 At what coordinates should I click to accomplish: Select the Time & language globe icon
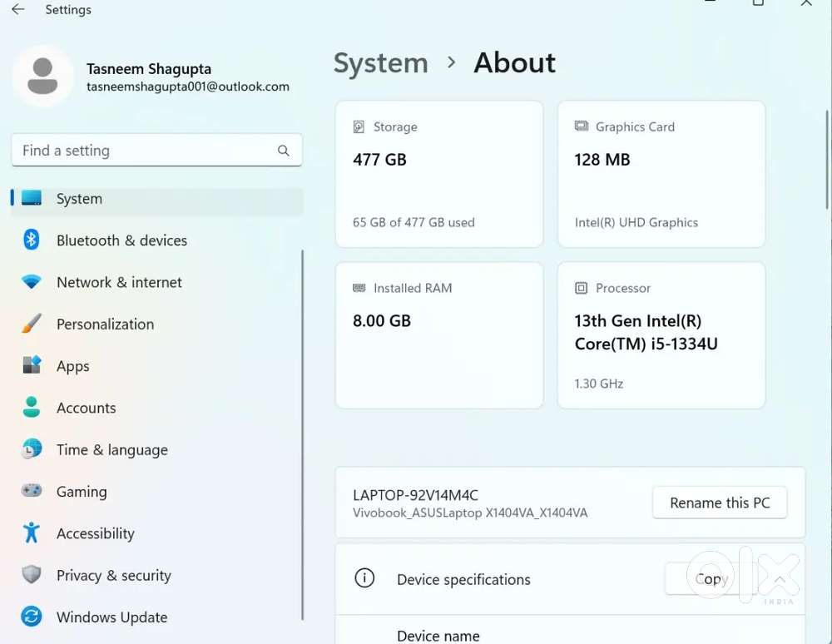pyautogui.click(x=32, y=450)
